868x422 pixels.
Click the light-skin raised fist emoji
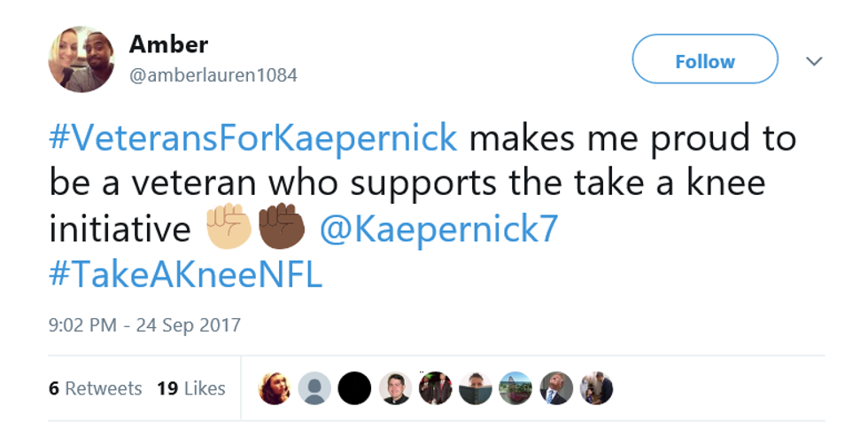[x=229, y=230]
